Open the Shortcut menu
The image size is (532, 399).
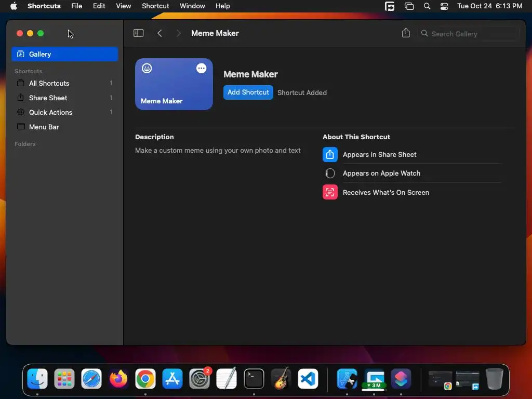click(155, 6)
